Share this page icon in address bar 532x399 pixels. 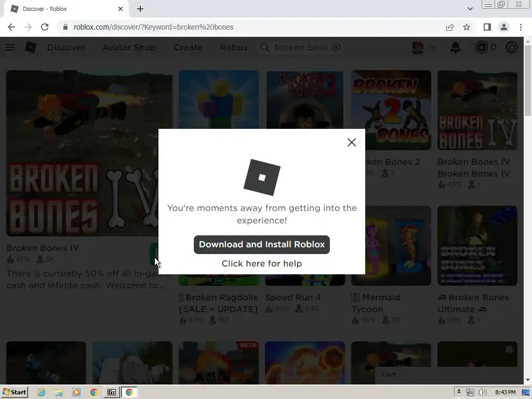click(450, 27)
